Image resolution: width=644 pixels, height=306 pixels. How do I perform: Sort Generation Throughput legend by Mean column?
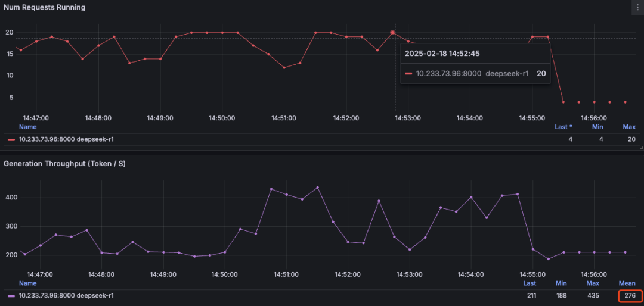pos(627,283)
